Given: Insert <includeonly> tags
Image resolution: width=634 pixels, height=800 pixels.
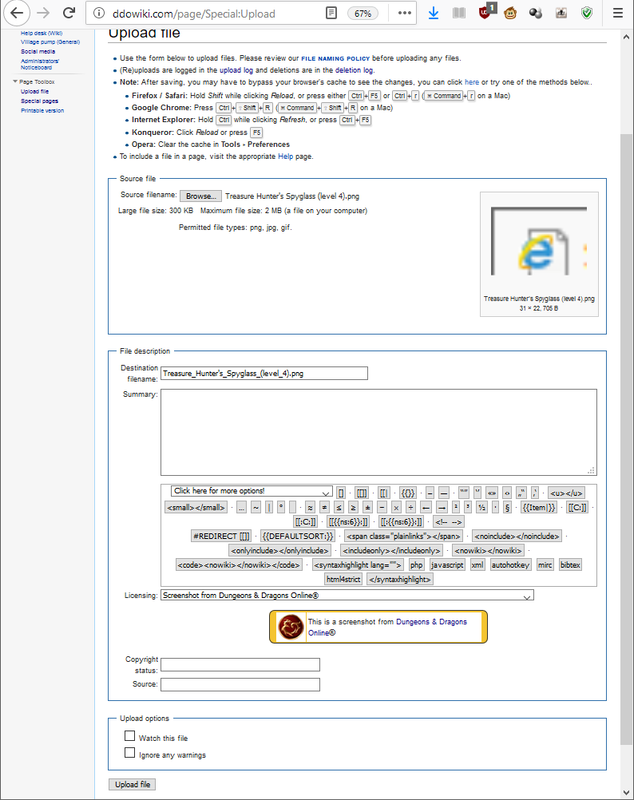Looking at the screenshot, I should tap(392, 551).
